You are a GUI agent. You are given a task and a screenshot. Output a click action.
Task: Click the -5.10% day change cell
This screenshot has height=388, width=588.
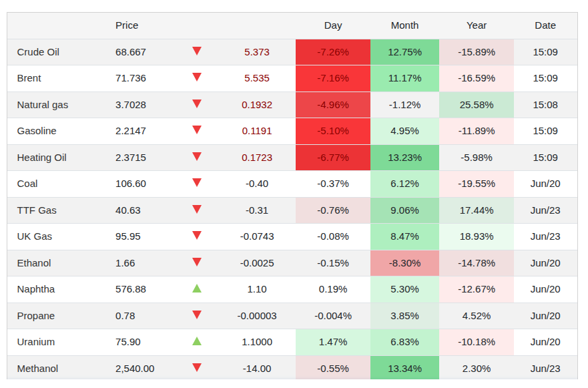pyautogui.click(x=333, y=131)
